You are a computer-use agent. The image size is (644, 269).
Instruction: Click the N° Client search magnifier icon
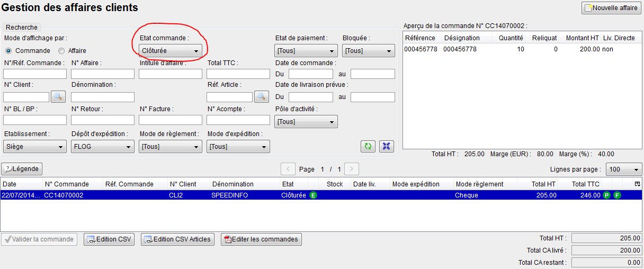tap(58, 96)
